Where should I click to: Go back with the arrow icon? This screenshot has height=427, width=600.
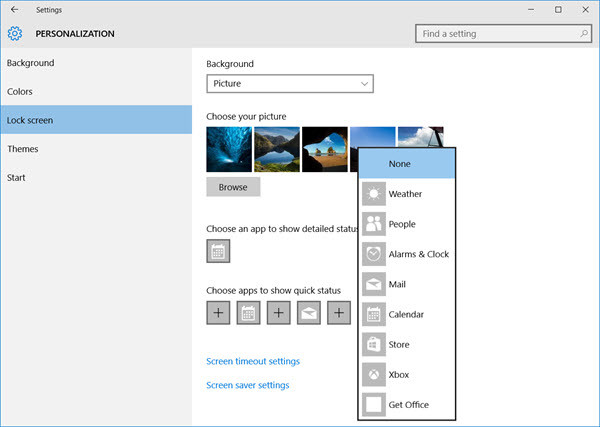click(15, 10)
